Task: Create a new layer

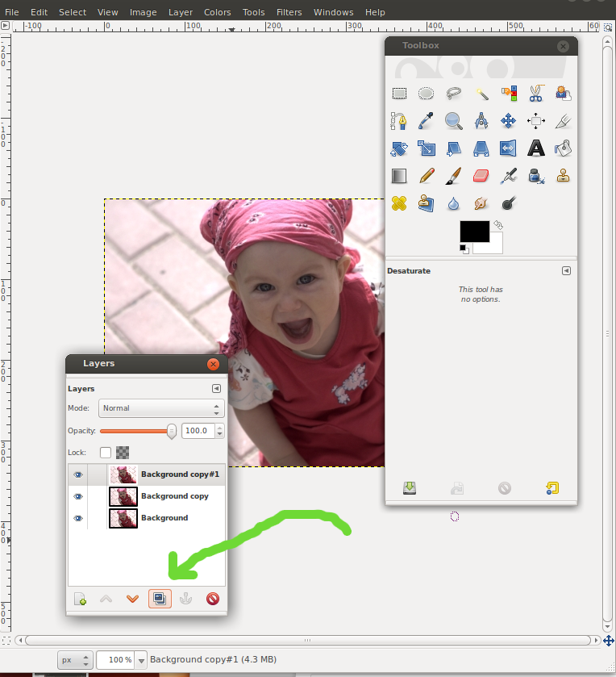Action: tap(80, 599)
